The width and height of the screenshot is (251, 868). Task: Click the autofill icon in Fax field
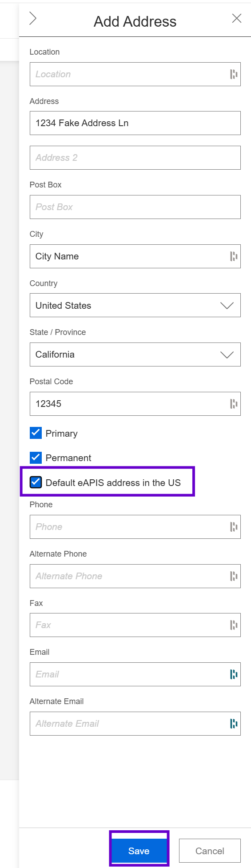(234, 625)
